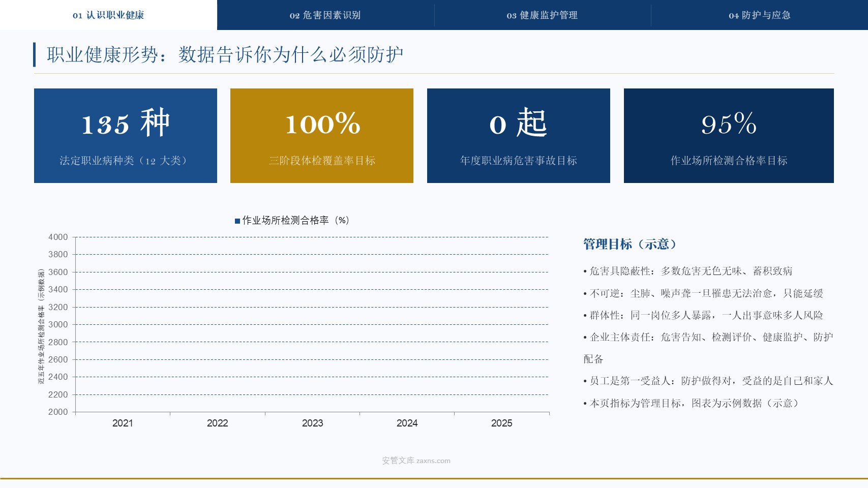Click the 2023 x-axis label
This screenshot has width=868, height=488.
[312, 423]
